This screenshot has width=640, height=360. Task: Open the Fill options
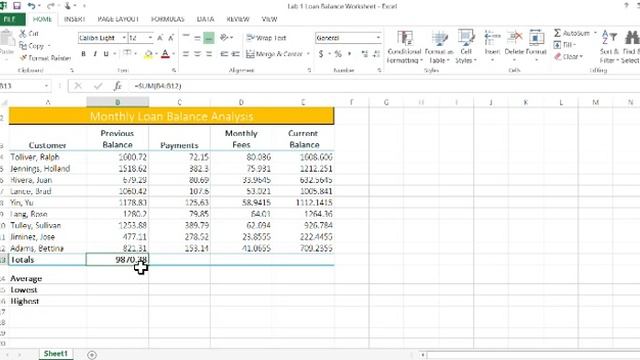click(564, 44)
